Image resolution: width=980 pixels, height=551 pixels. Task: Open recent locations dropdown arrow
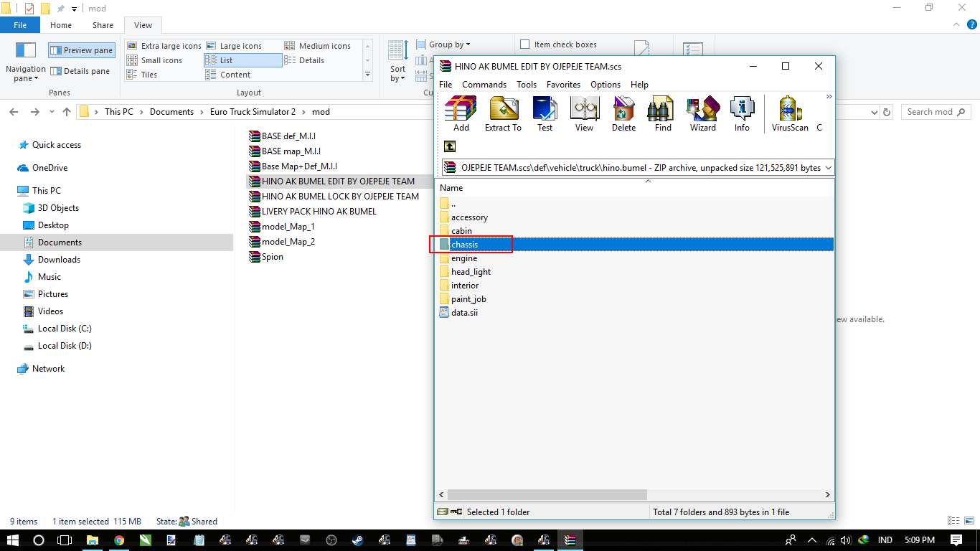coord(52,112)
